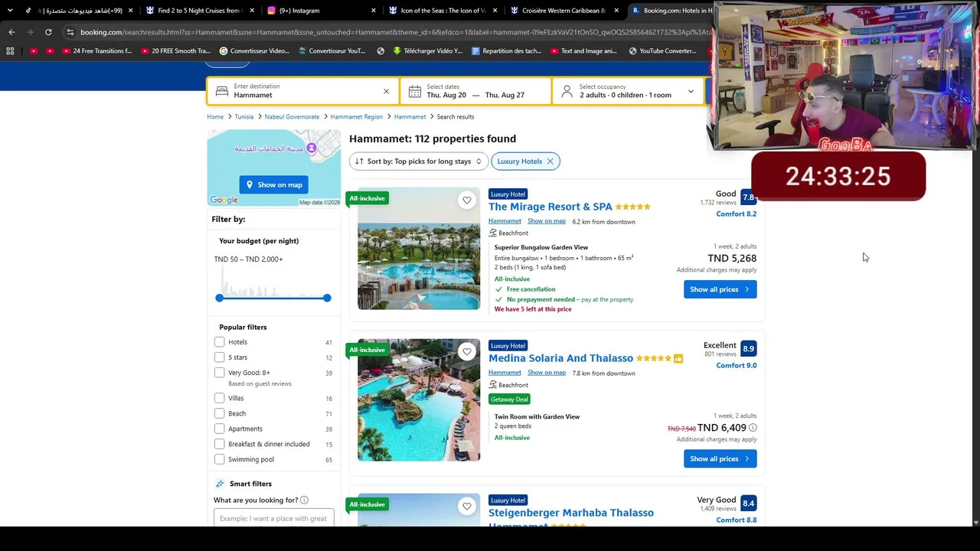Click the Hammamet destination input field
The width and height of the screenshot is (980, 551).
tap(303, 91)
